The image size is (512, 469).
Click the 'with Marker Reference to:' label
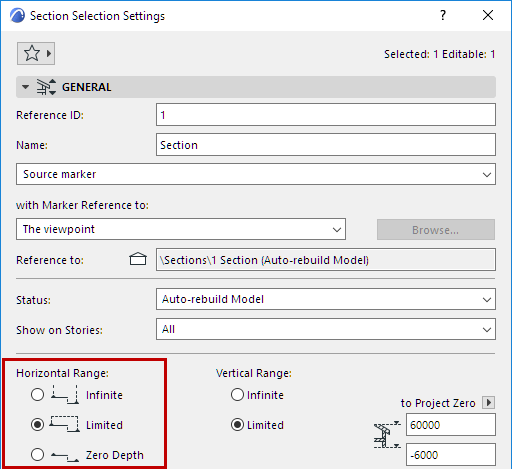(82, 205)
